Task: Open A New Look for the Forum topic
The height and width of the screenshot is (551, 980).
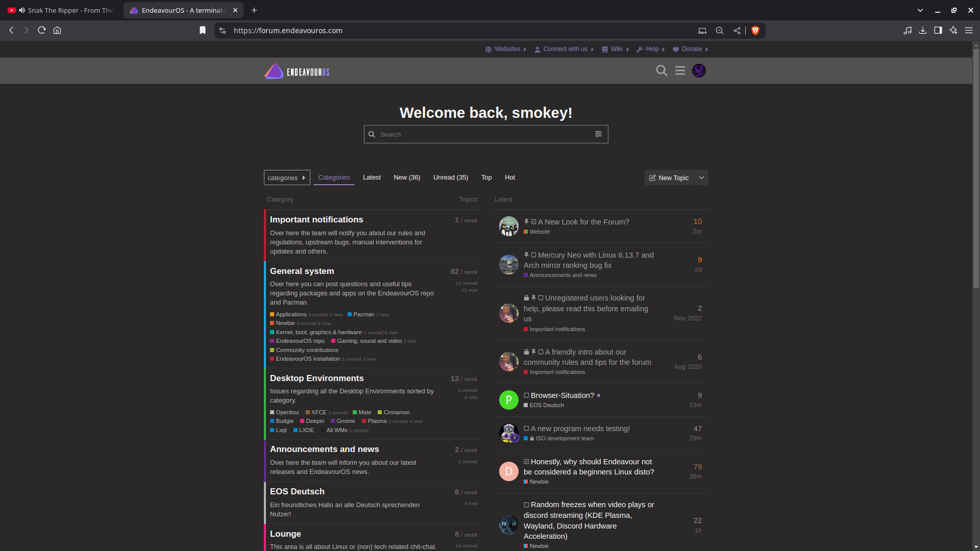Action: pos(583,222)
